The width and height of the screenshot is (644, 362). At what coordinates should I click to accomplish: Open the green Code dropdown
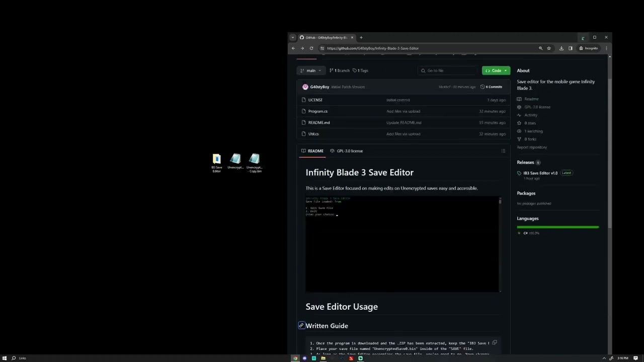coord(496,70)
